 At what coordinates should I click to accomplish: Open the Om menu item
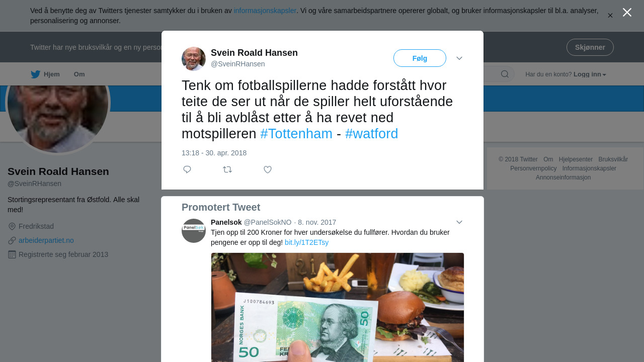(79, 74)
